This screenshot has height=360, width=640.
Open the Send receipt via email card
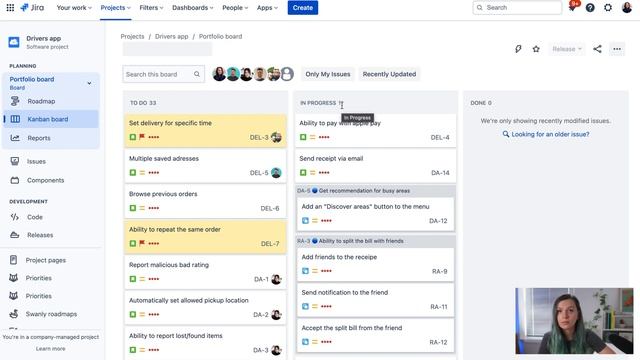click(375, 166)
